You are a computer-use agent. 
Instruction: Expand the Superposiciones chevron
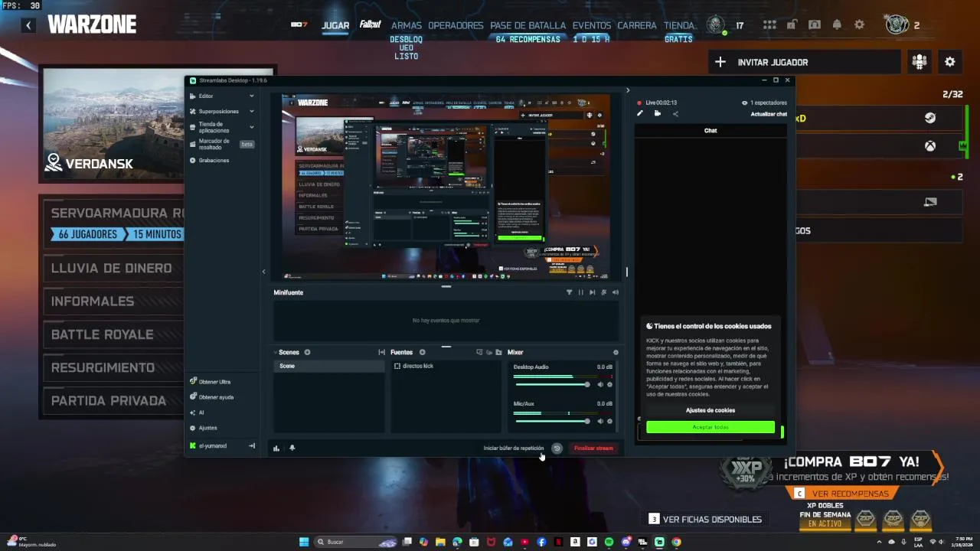pos(251,111)
